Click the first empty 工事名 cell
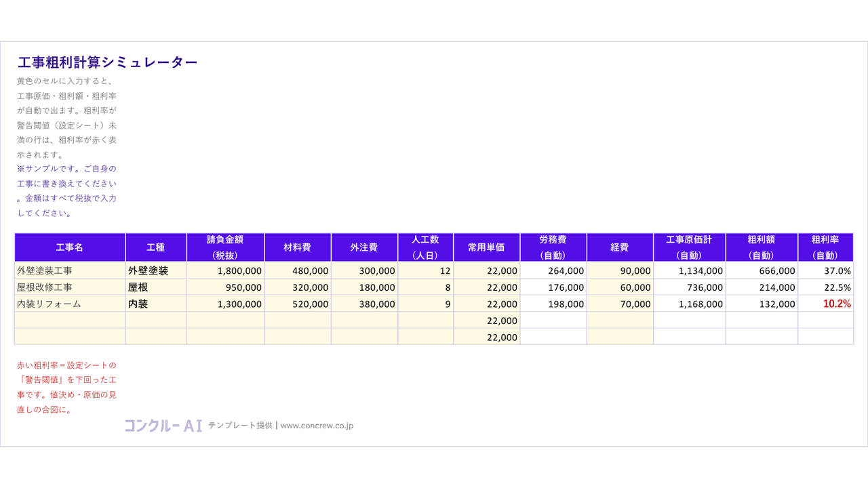The image size is (868, 488). pyautogui.click(x=70, y=321)
